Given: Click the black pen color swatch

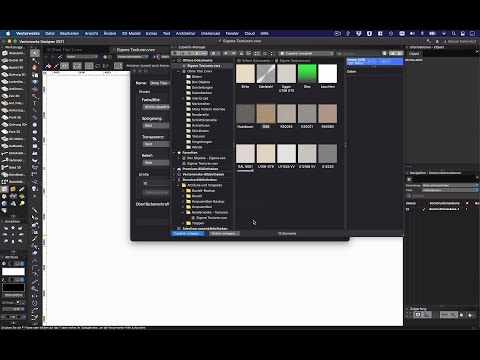Looking at the screenshot, I should coord(13,288).
